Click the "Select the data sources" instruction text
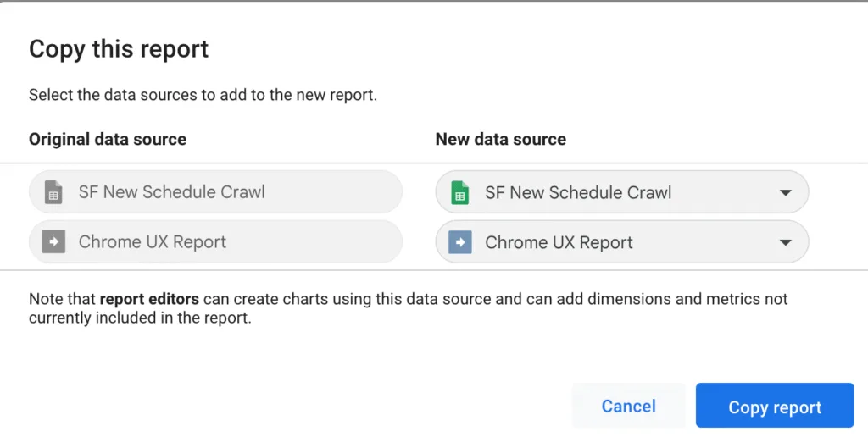The image size is (868, 437). pyautogui.click(x=203, y=95)
